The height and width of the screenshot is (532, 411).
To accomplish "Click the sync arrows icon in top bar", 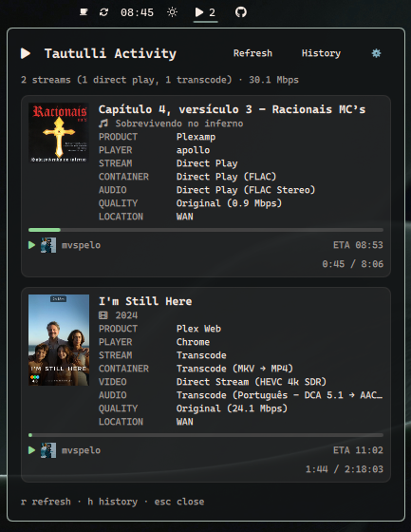I will [x=103, y=12].
